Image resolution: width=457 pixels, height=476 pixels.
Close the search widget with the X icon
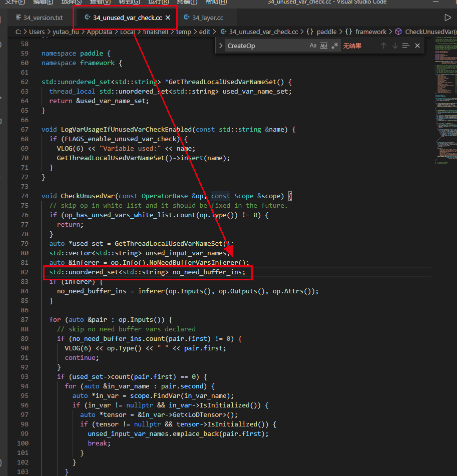click(417, 45)
